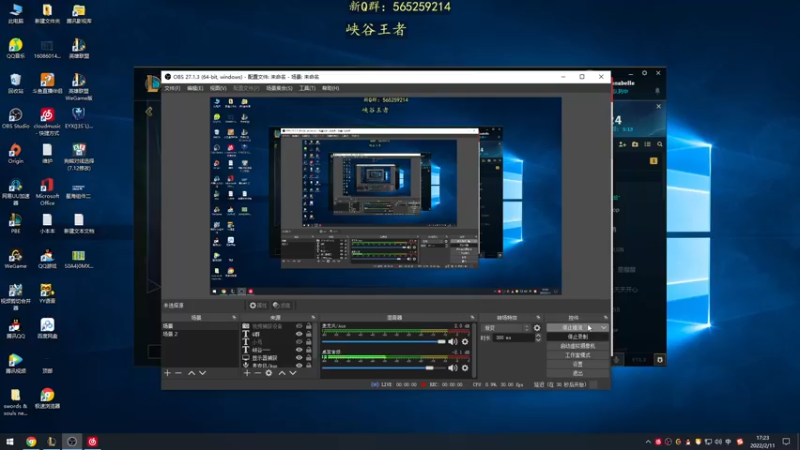Screen dimensions: 800x450
Task: Open transition properties gear icon
Action: point(537,328)
